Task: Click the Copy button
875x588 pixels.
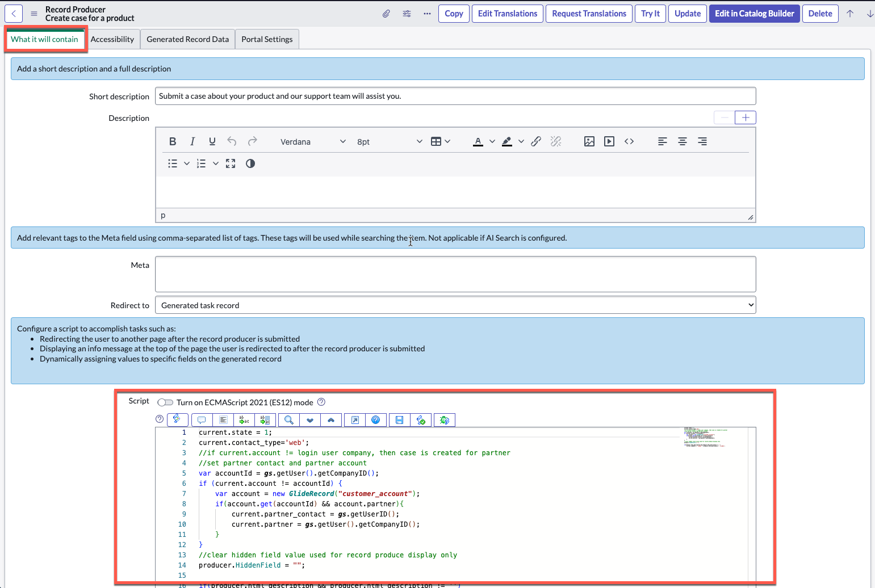Action: tap(454, 14)
